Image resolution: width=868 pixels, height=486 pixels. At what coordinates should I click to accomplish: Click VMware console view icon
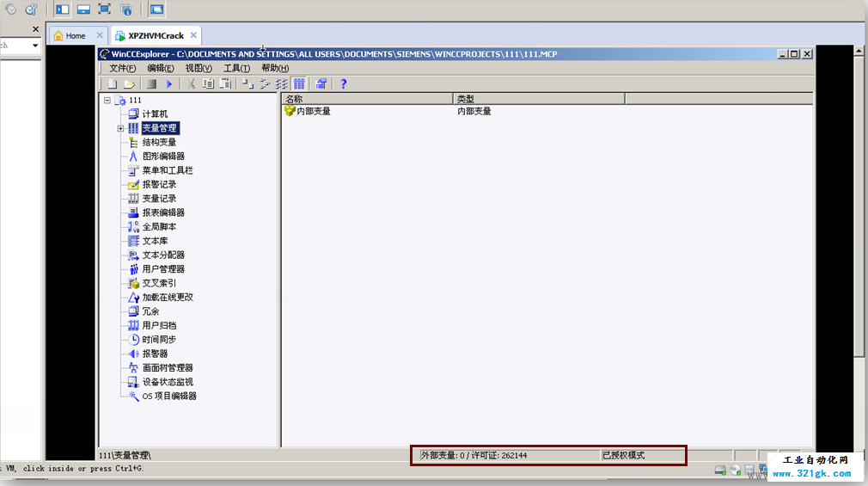tap(157, 9)
